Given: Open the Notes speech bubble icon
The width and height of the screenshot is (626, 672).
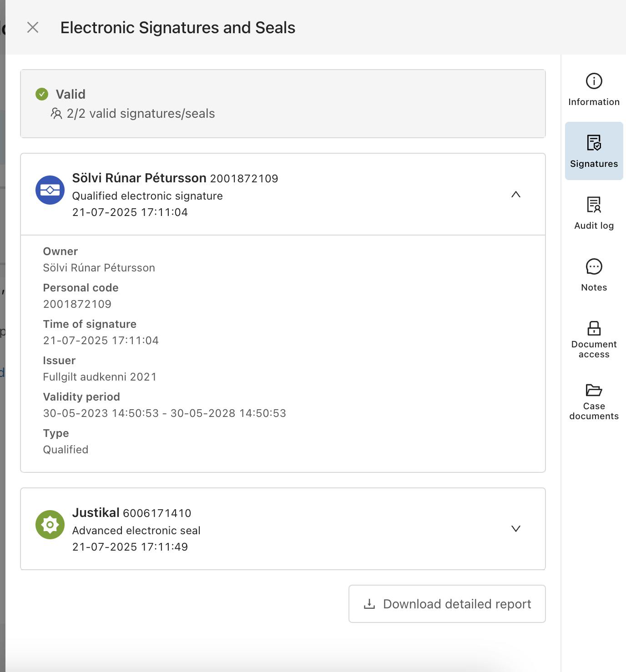Looking at the screenshot, I should click(x=594, y=266).
